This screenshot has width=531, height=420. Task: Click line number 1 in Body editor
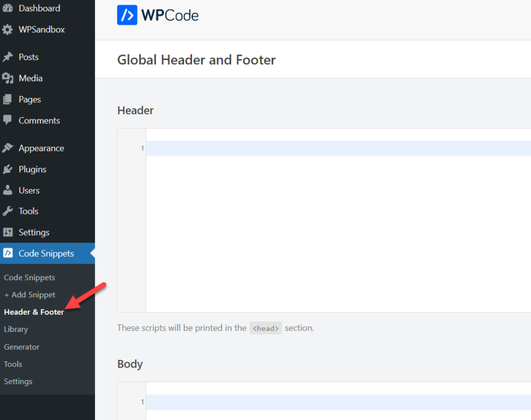(143, 402)
